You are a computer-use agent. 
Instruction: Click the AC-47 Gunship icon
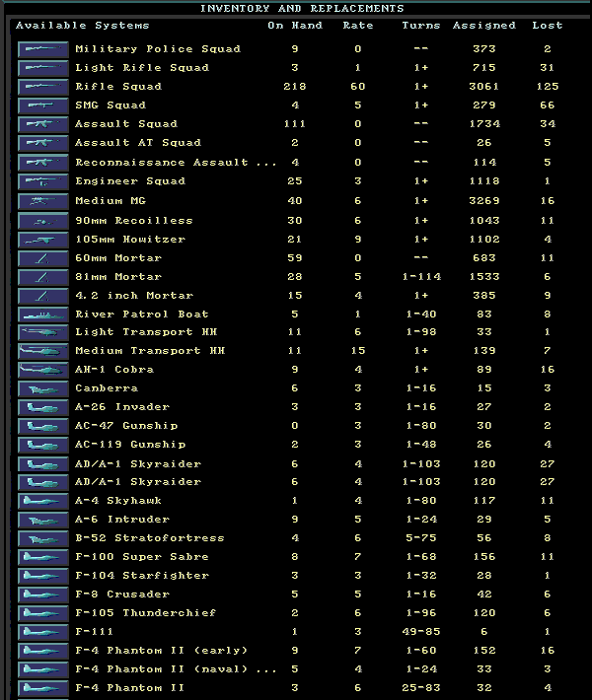(x=43, y=426)
